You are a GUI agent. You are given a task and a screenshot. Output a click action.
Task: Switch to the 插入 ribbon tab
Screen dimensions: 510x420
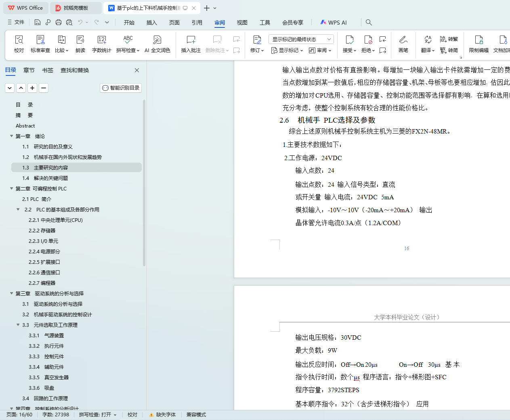pos(152,23)
